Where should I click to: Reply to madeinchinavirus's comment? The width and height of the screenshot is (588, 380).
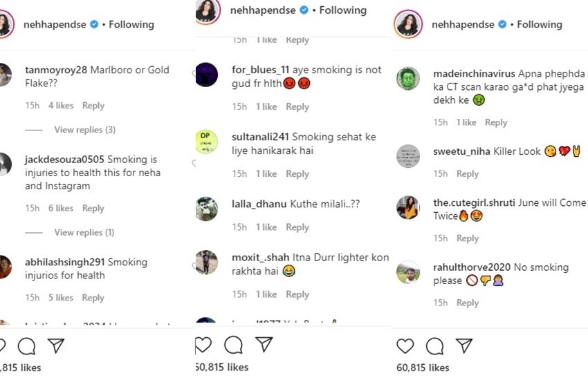(x=496, y=122)
